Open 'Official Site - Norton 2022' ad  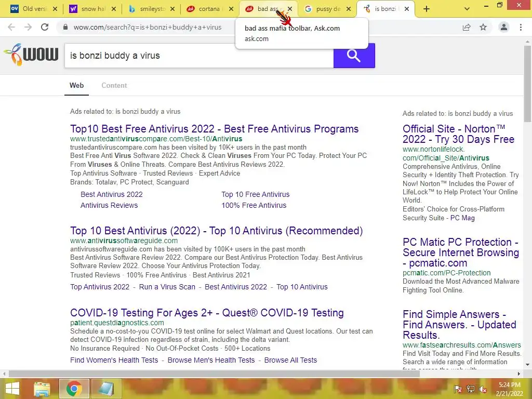pyautogui.click(x=458, y=134)
